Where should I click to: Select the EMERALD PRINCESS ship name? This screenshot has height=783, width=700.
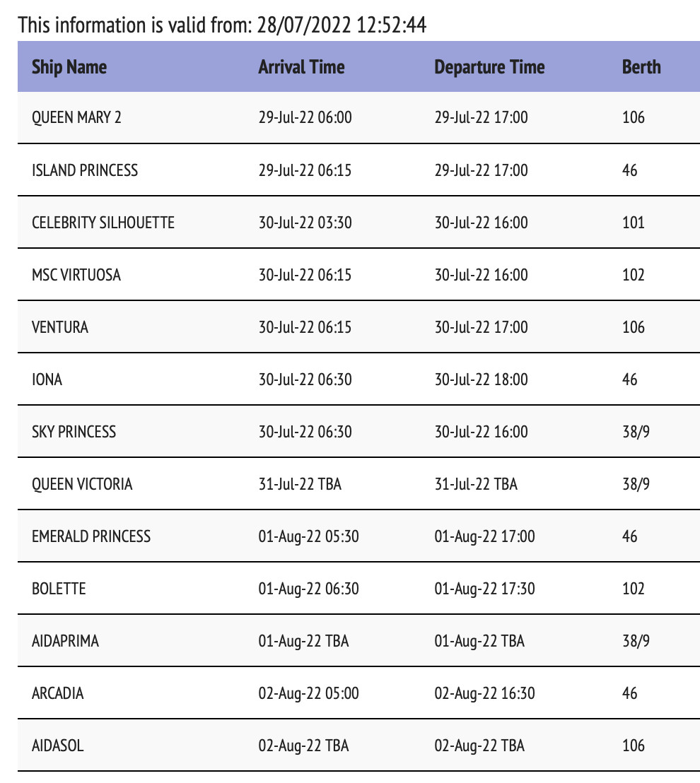(x=91, y=536)
